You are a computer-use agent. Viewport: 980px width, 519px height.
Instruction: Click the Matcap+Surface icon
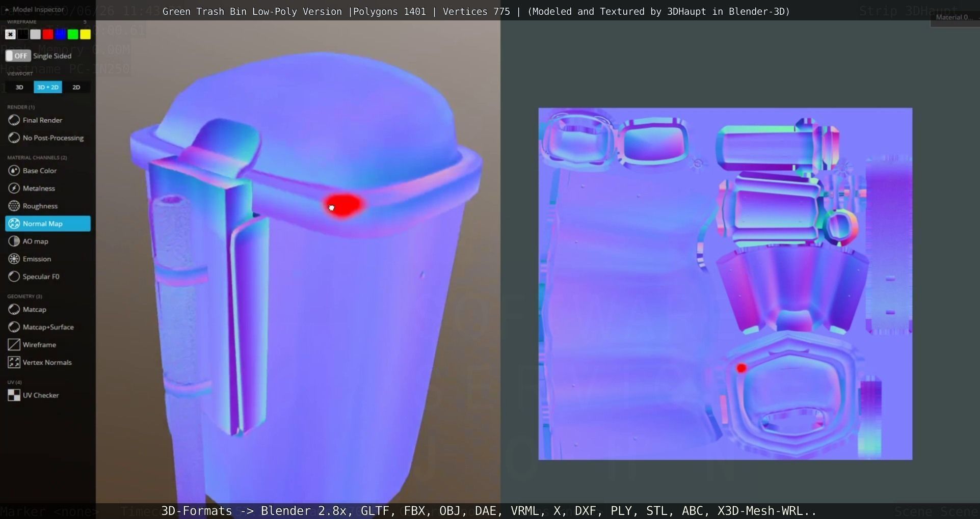(14, 327)
